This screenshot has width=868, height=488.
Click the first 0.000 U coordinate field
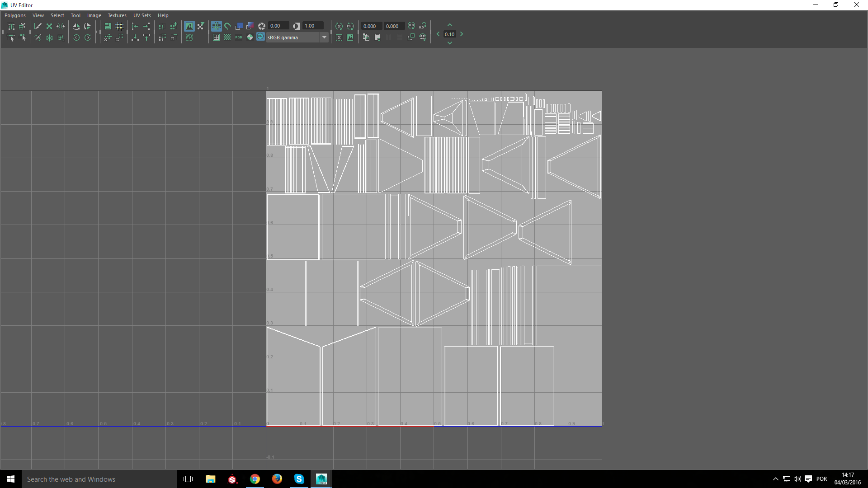pos(371,26)
